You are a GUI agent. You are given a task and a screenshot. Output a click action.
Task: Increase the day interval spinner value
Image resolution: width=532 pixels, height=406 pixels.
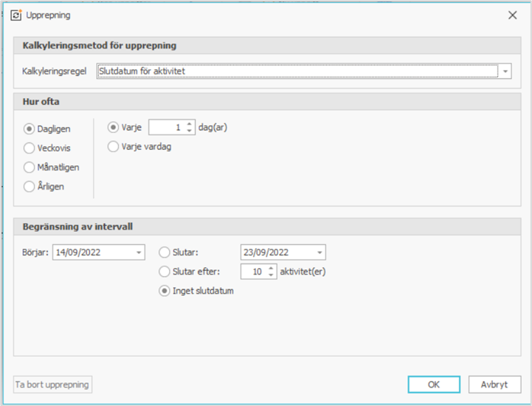point(190,124)
